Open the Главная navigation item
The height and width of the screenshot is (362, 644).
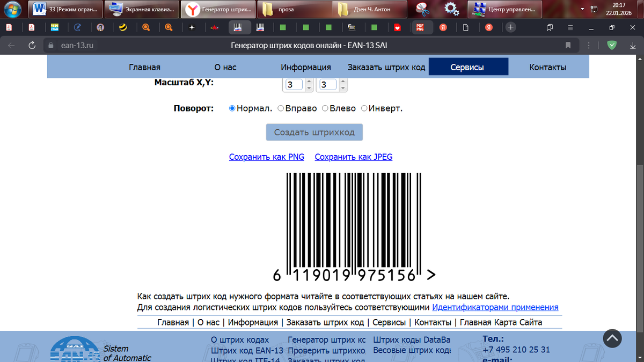144,67
